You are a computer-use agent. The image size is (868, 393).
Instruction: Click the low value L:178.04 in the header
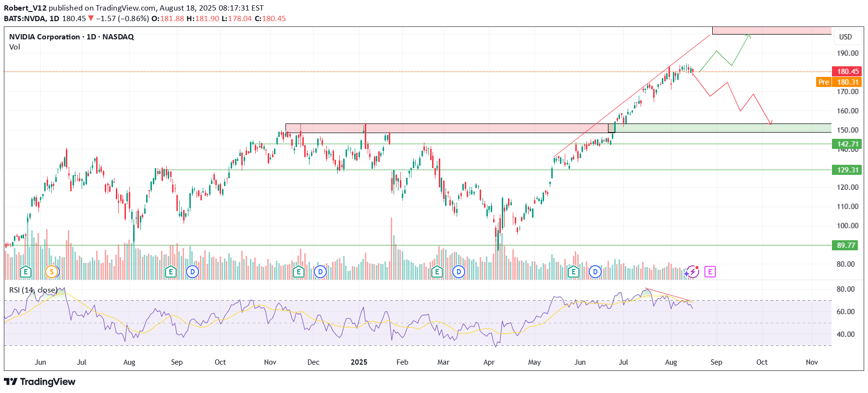point(236,18)
